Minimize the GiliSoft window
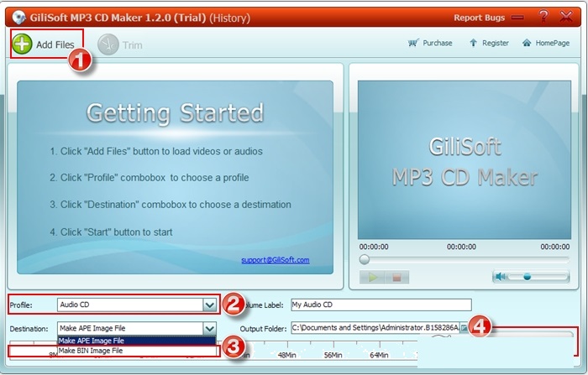Image resolution: width=588 pixels, height=375 pixels. click(x=517, y=18)
